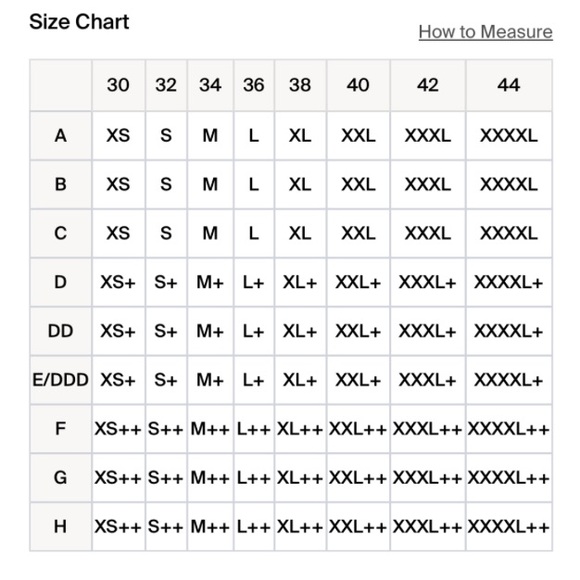580x580 pixels.
Task: Select XXL+ cell in row D
Action: (x=358, y=282)
